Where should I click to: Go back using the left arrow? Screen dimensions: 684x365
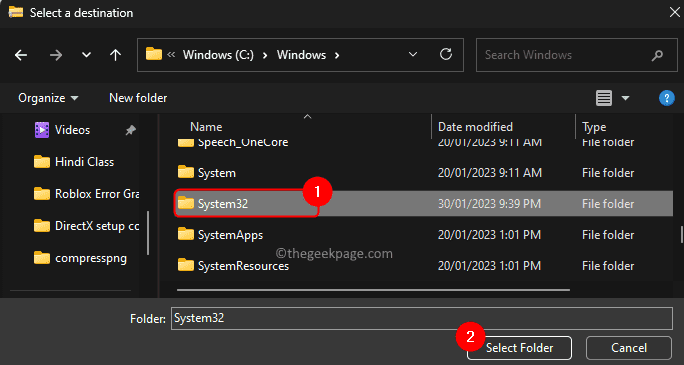pyautogui.click(x=21, y=55)
